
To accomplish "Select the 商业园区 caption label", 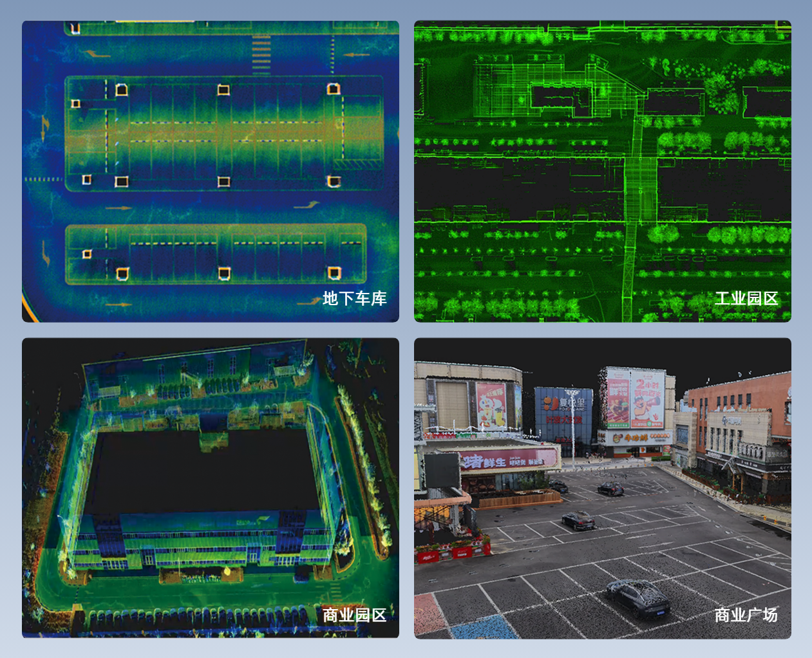I will [x=354, y=615].
